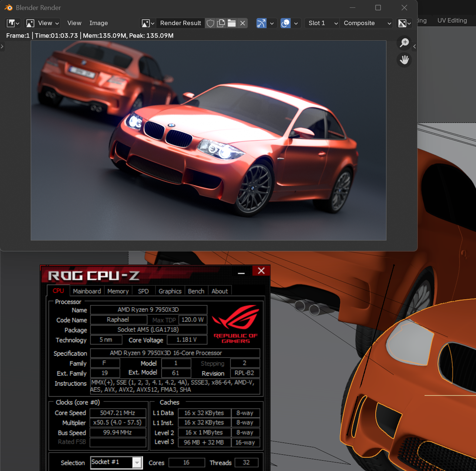This screenshot has width=476, height=471.
Task: Select the CPU tab in CPU-Z
Action: click(58, 291)
